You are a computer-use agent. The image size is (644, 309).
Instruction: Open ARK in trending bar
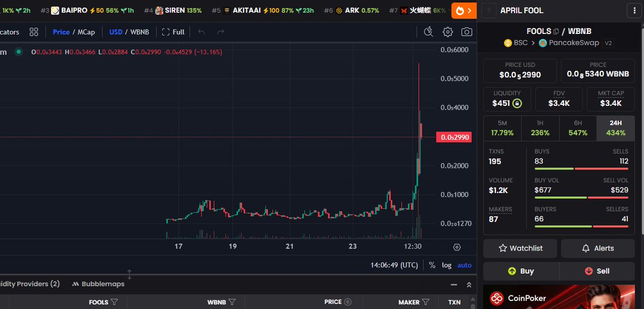point(352,10)
